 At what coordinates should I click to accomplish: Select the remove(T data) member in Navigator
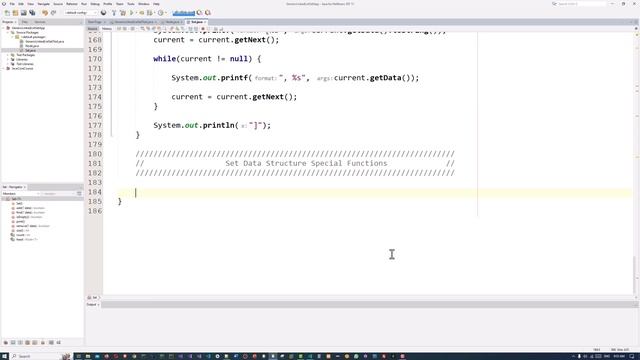(x=31, y=226)
